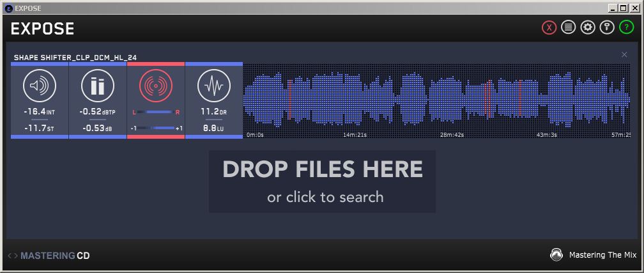Select the peak level meter icon
The image size is (644, 273).
(x=97, y=86)
